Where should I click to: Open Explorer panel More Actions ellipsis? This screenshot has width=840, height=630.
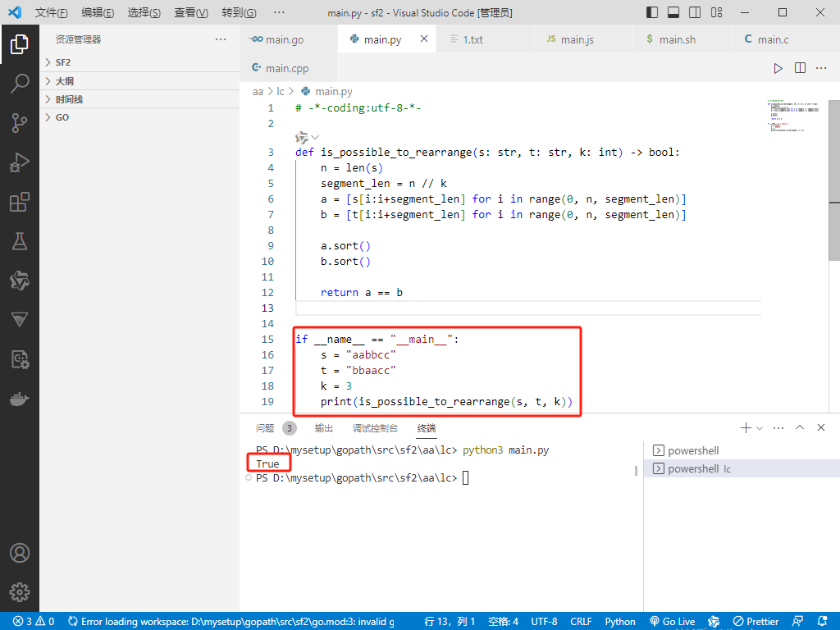pos(221,39)
